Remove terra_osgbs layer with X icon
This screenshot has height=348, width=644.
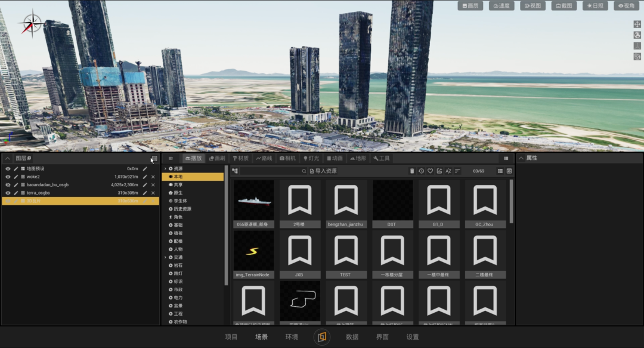pos(153,193)
